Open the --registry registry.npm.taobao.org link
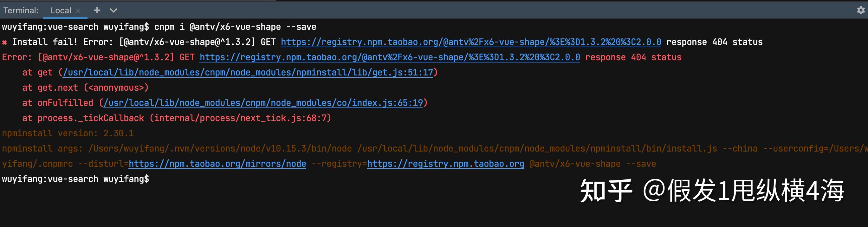This screenshot has width=868, height=227. pyautogui.click(x=445, y=164)
